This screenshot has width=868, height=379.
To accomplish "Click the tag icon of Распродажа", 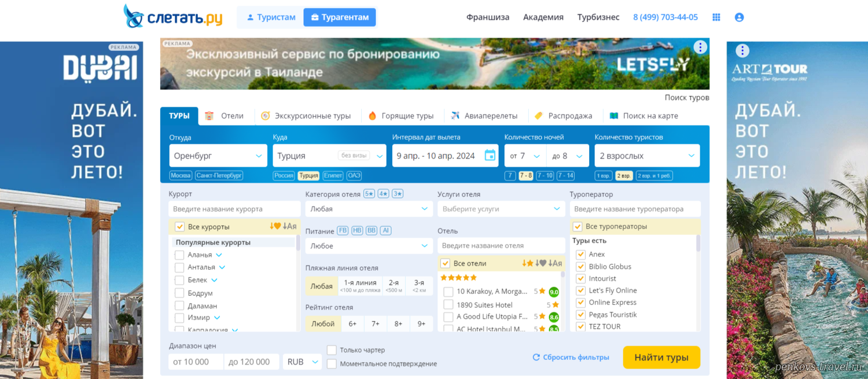I will [539, 116].
